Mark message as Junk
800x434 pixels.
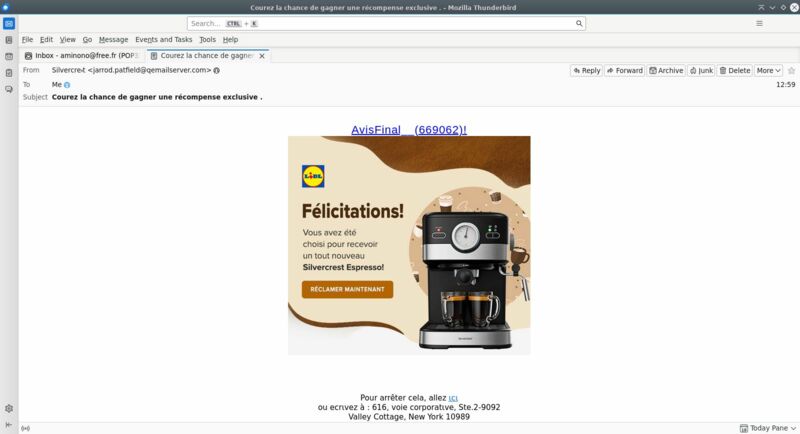(701, 70)
